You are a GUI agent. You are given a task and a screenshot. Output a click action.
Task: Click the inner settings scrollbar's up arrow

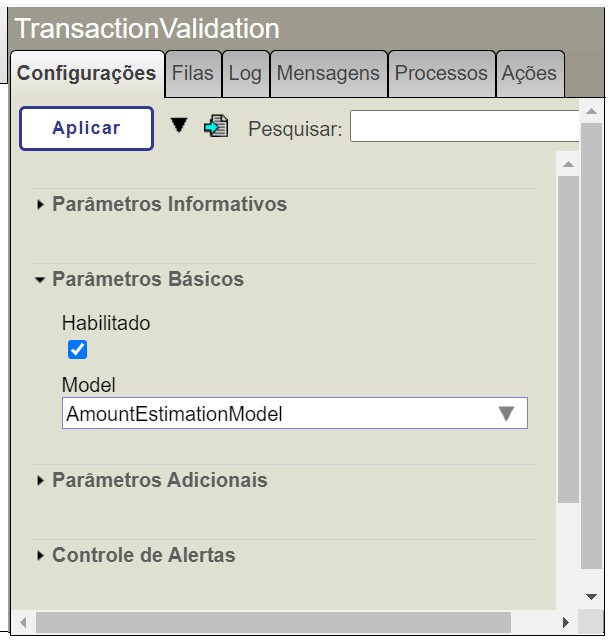coord(568,164)
